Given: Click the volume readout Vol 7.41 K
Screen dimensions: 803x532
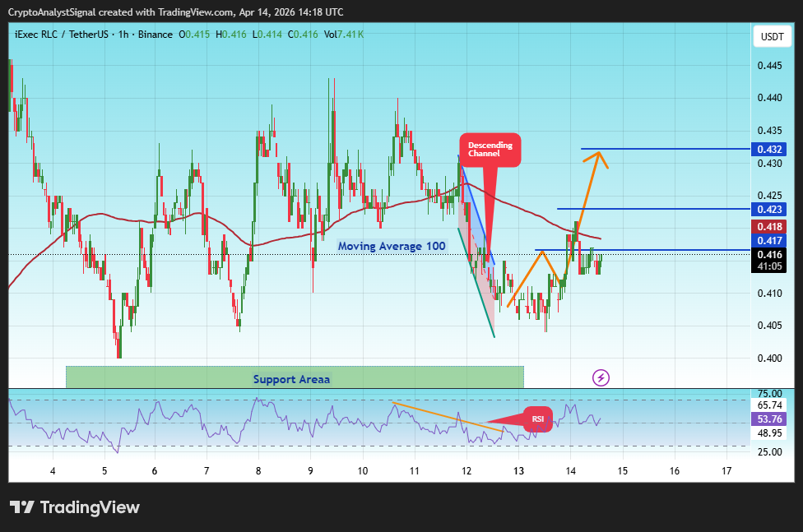Looking at the screenshot, I should coord(344,35).
